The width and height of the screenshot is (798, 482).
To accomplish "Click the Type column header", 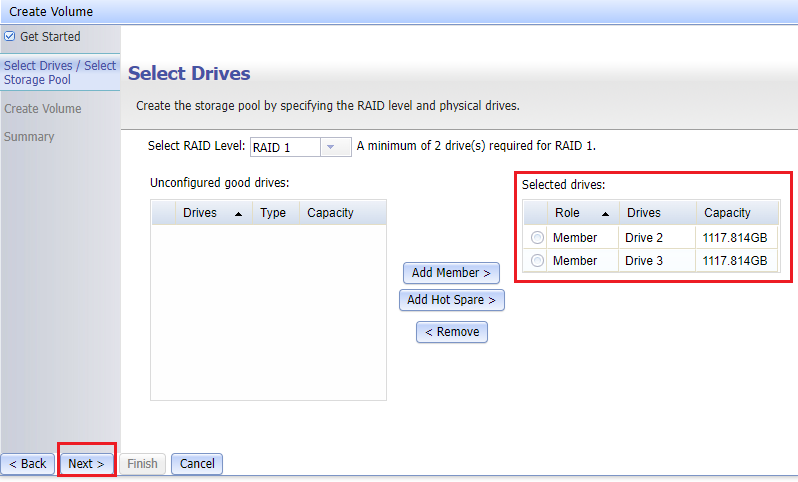I will tap(273, 213).
